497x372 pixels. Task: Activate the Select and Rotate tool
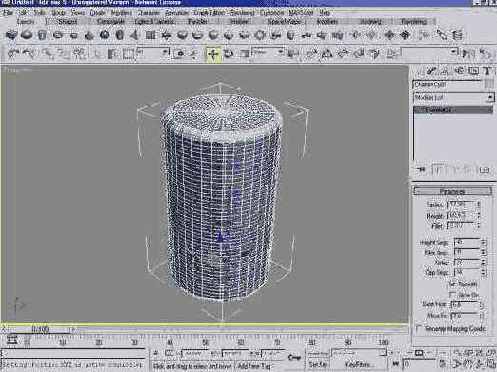[x=228, y=53]
